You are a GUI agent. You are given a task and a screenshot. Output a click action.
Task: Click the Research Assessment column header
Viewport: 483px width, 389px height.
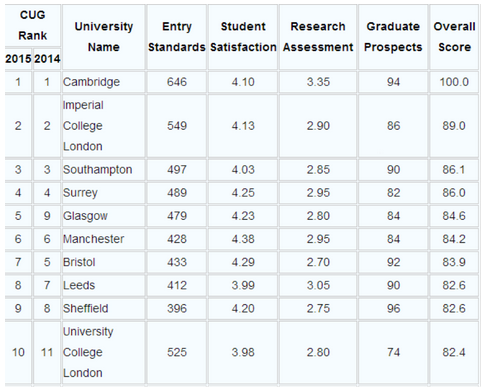coord(318,37)
